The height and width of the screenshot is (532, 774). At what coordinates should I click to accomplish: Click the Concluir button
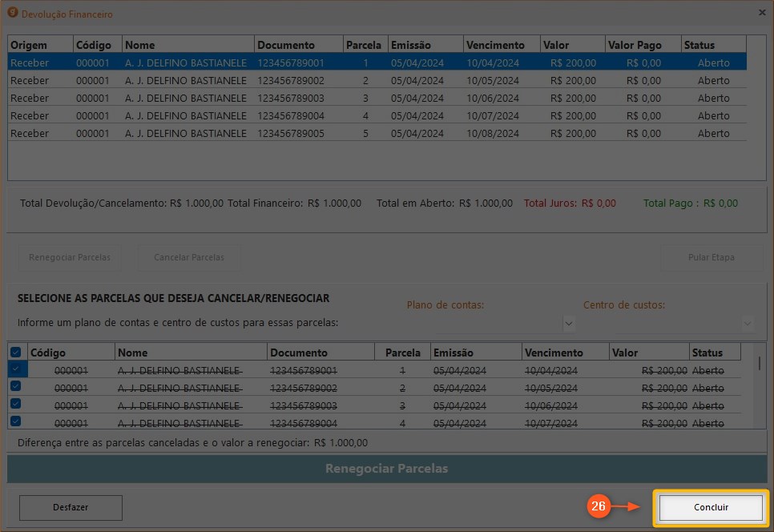click(x=710, y=507)
